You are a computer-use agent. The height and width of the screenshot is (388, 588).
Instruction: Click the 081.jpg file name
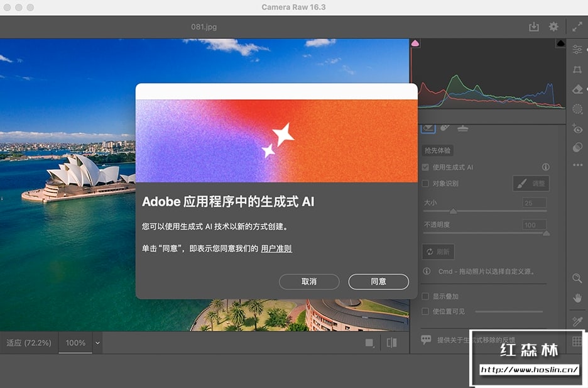204,26
